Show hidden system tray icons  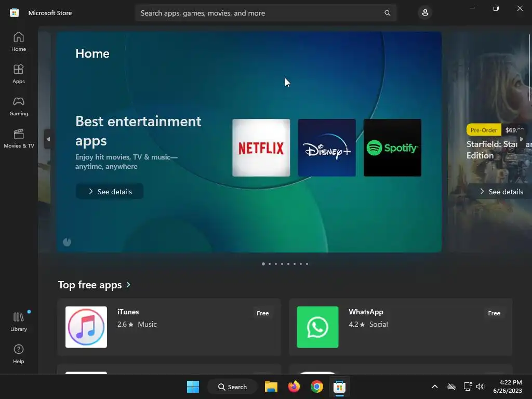point(435,387)
